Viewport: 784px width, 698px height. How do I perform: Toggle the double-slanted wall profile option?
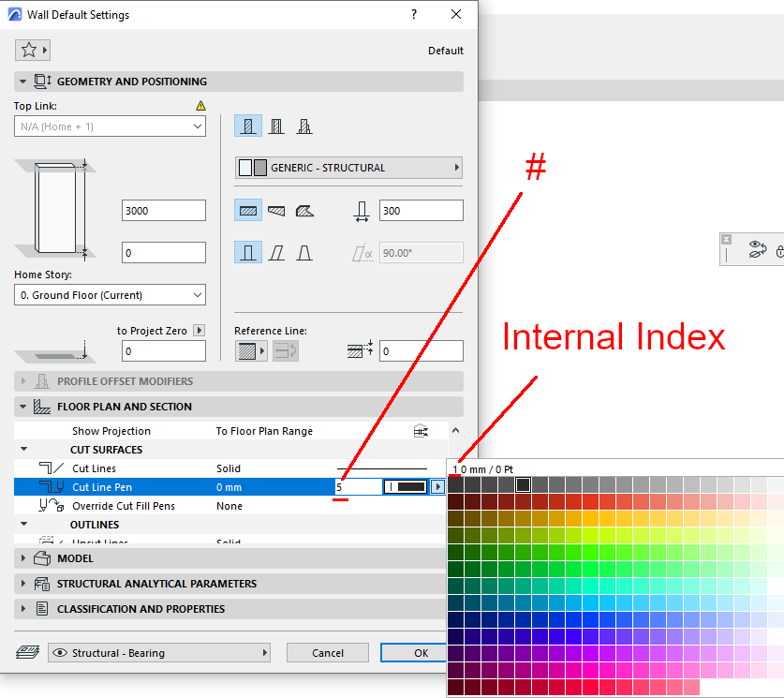[305, 252]
